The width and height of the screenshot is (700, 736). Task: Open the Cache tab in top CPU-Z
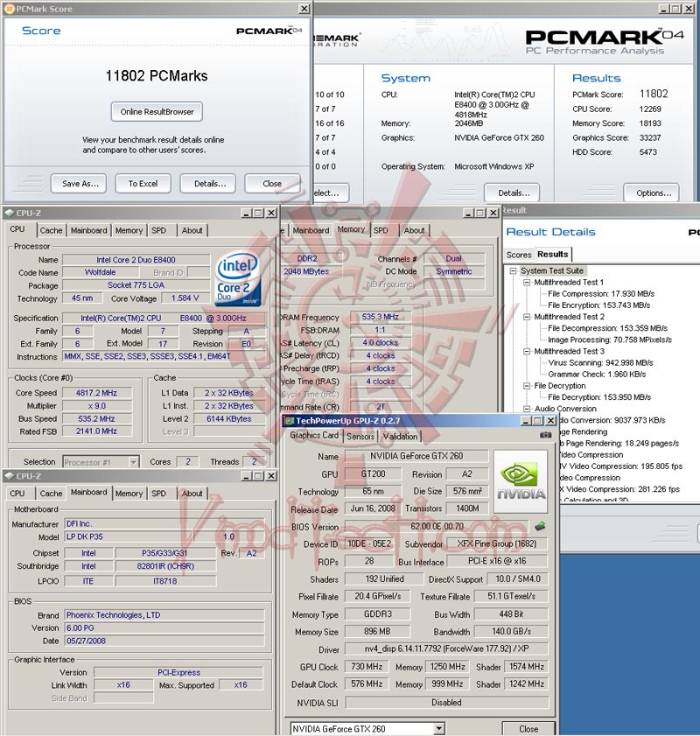[x=51, y=230]
